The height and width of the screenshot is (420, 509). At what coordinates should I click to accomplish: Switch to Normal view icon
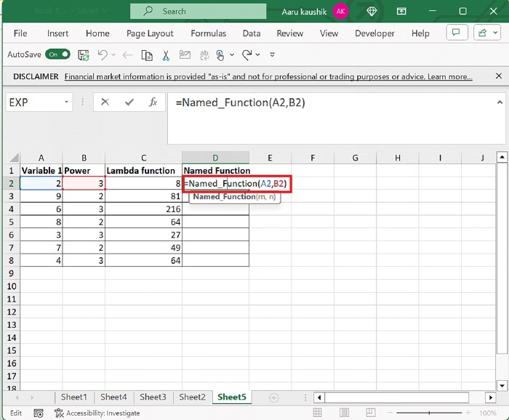click(317, 413)
